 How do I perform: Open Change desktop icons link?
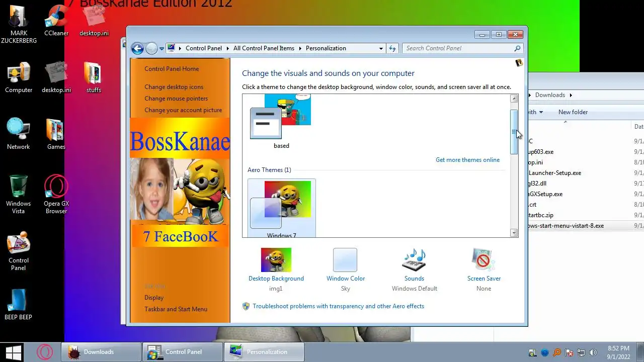click(x=174, y=87)
